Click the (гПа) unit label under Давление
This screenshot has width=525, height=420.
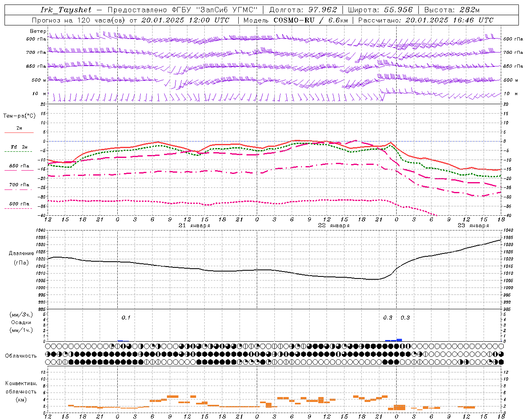pyautogui.click(x=21, y=262)
